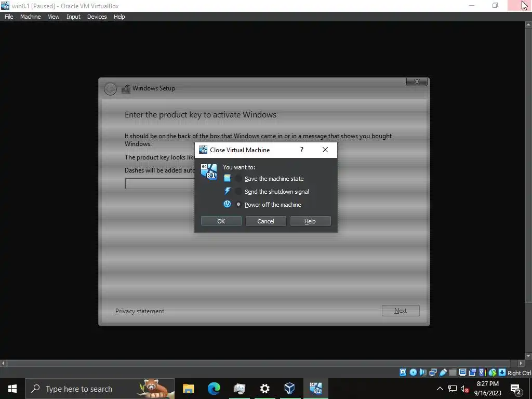Open File Explorer from taskbar
The height and width of the screenshot is (399, 532).
188,389
